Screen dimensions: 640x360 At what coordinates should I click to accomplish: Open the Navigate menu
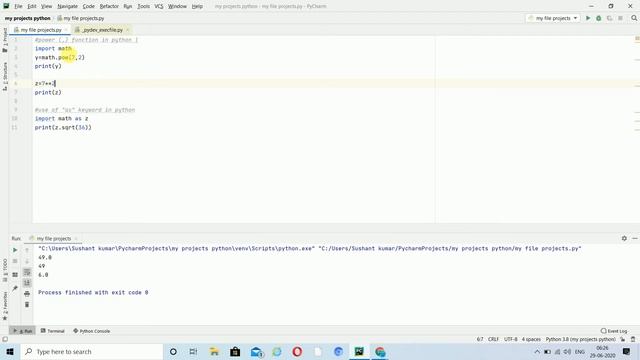pos(67,6)
